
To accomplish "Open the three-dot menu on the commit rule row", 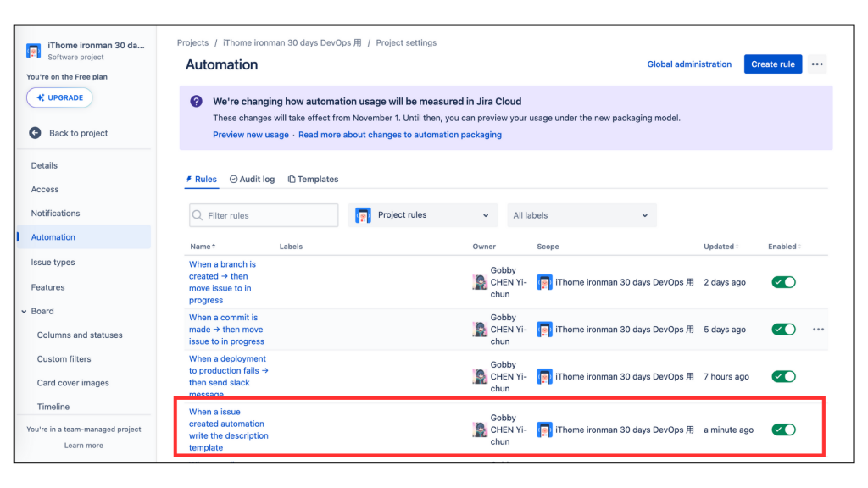I will click(818, 330).
